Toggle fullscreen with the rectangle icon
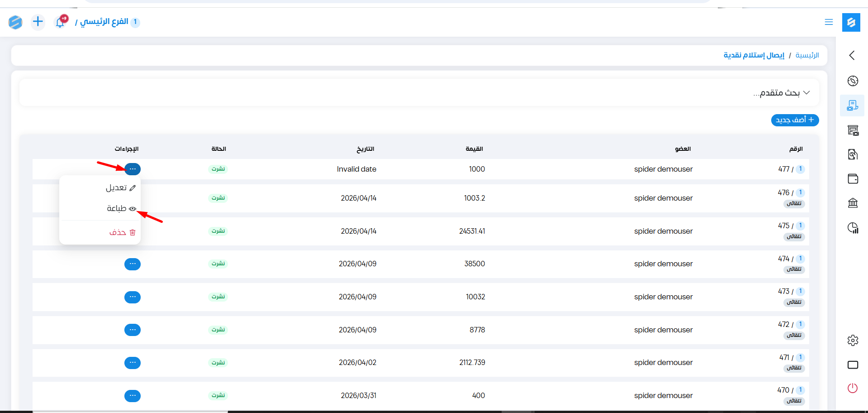This screenshot has height=413, width=868. [853, 365]
